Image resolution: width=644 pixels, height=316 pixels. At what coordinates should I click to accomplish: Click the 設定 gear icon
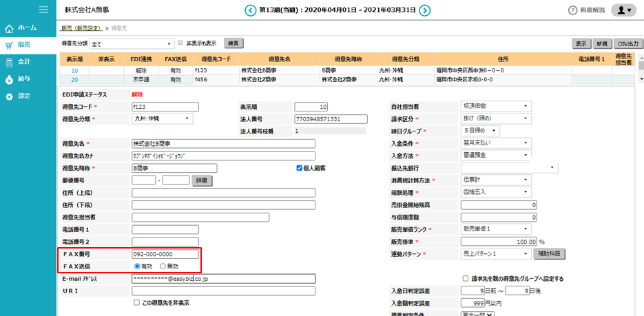[10, 96]
